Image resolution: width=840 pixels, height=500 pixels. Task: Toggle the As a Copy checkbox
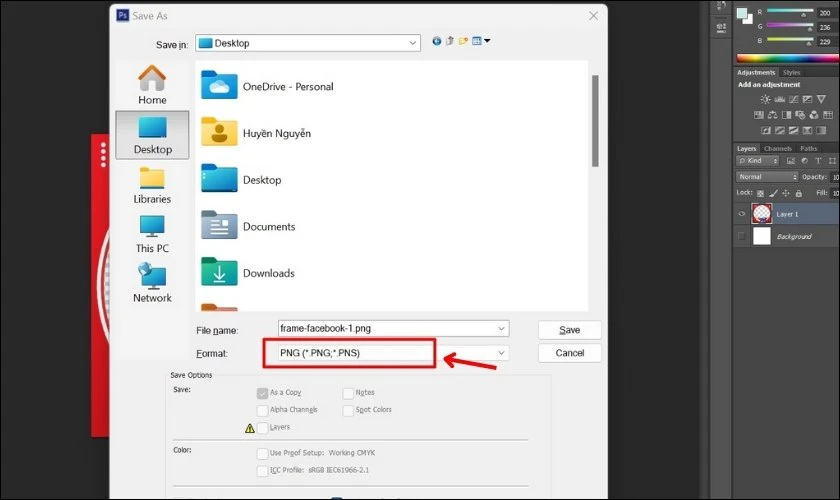click(x=262, y=393)
